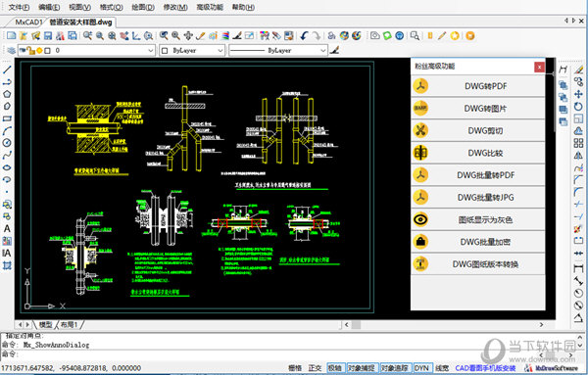This screenshot has height=375, width=588.
Task: Click the DWG转PDF button
Action: (x=478, y=86)
